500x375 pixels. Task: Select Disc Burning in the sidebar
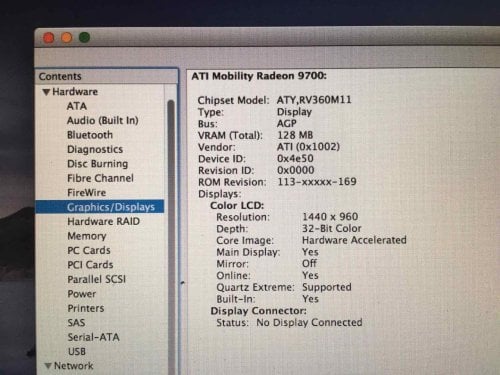click(x=97, y=164)
